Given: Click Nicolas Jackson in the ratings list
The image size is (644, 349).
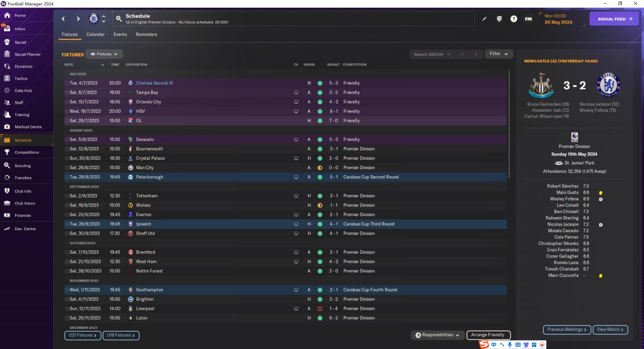Looking at the screenshot, I should 563,225.
